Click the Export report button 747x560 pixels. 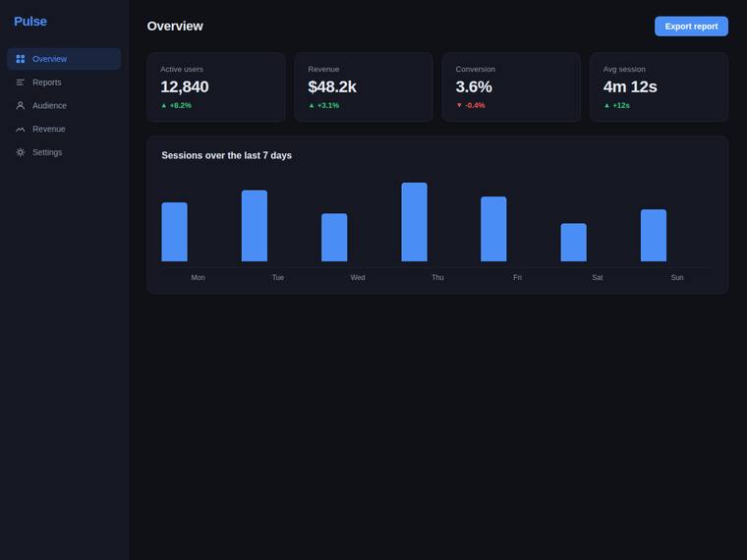coord(691,27)
